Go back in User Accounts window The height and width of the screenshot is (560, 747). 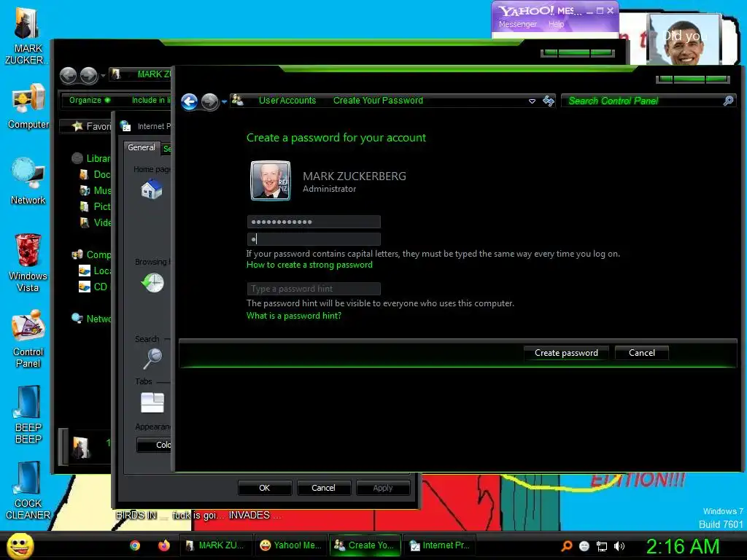point(190,101)
